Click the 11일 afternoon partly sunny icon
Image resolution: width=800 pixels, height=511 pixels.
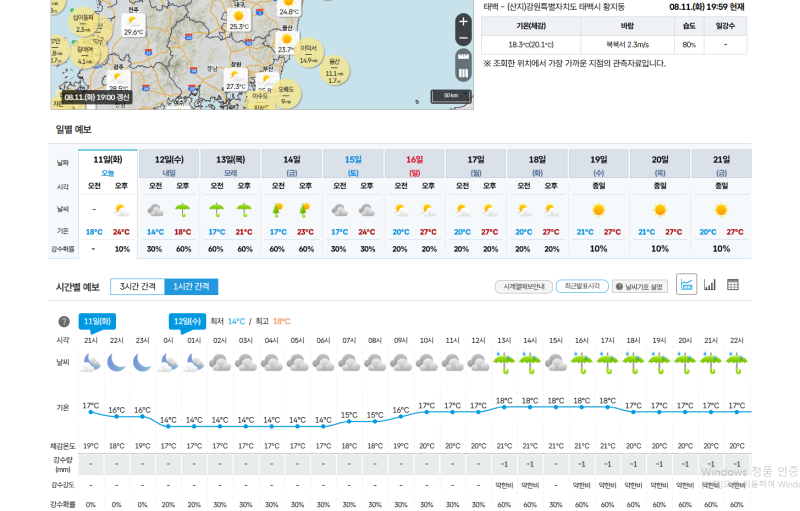coord(121,210)
